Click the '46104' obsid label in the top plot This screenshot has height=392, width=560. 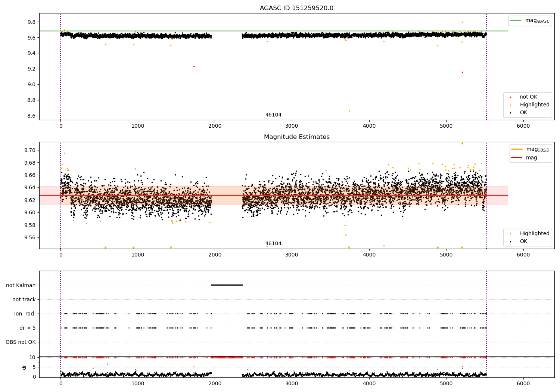pyautogui.click(x=273, y=115)
